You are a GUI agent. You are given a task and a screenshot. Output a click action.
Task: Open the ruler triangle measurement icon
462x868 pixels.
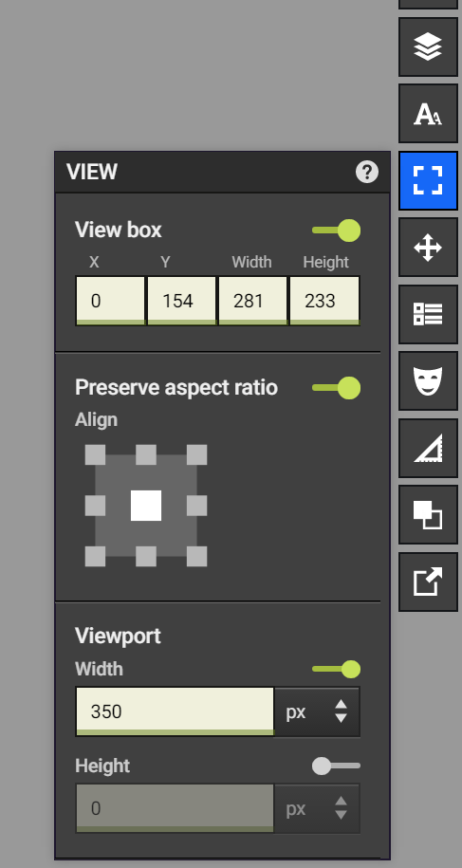pyautogui.click(x=428, y=448)
